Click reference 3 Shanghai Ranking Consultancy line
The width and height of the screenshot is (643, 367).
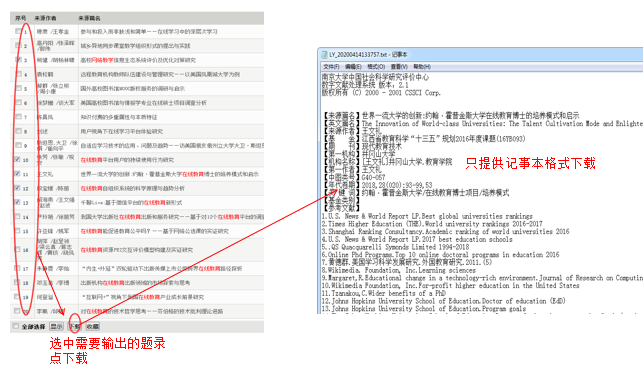[445, 231]
